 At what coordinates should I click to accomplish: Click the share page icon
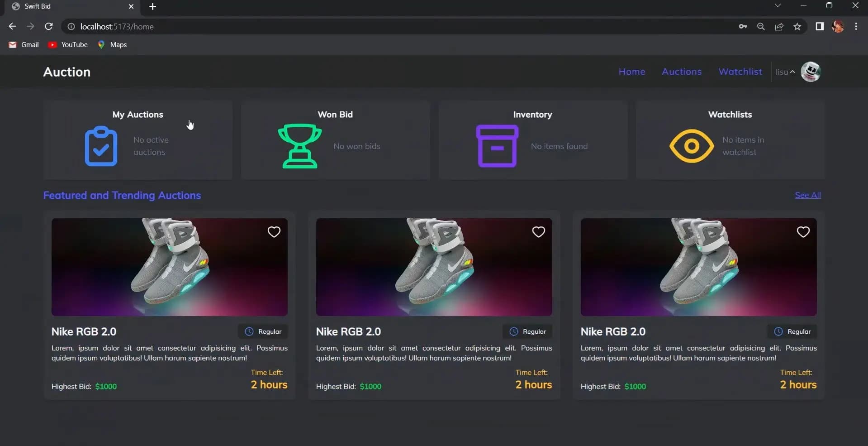point(779,26)
